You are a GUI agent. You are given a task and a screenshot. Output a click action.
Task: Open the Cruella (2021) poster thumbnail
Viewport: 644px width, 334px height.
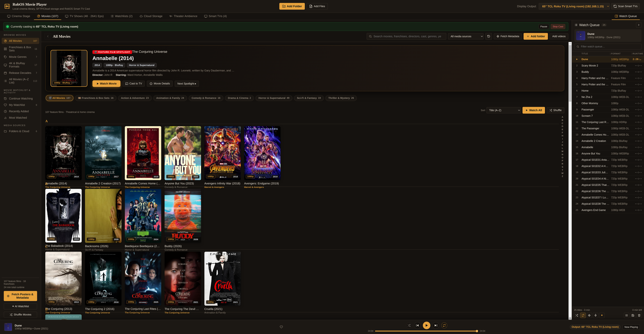(223, 279)
